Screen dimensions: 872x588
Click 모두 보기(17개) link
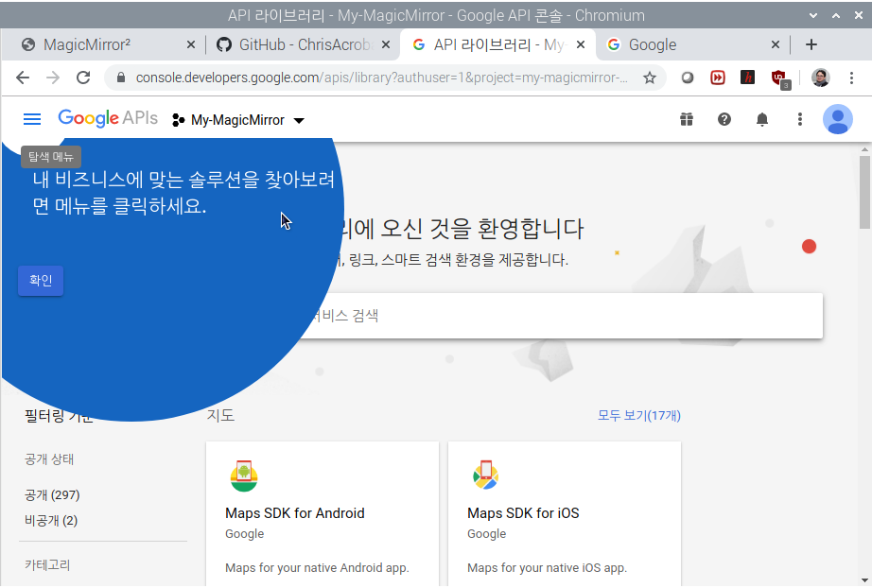coord(639,416)
